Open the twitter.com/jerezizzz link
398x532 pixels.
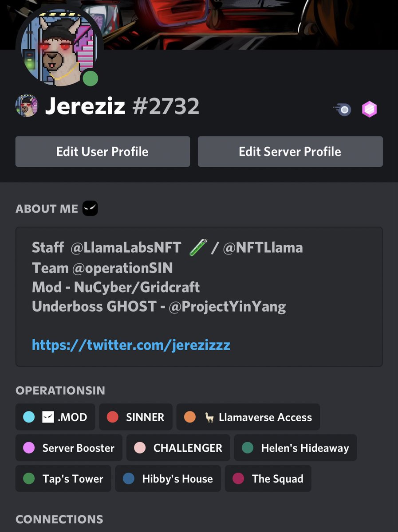click(131, 345)
